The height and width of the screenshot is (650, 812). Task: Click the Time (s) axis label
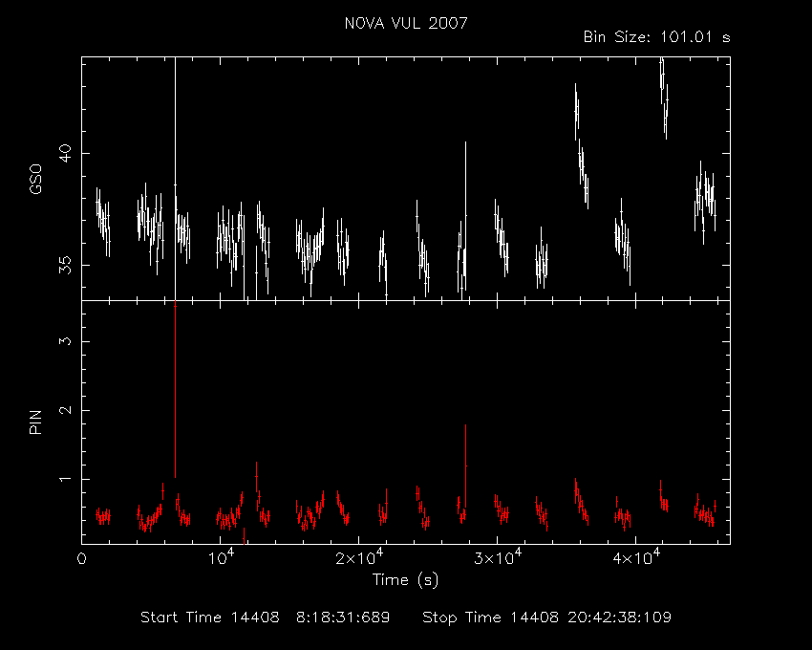click(405, 579)
